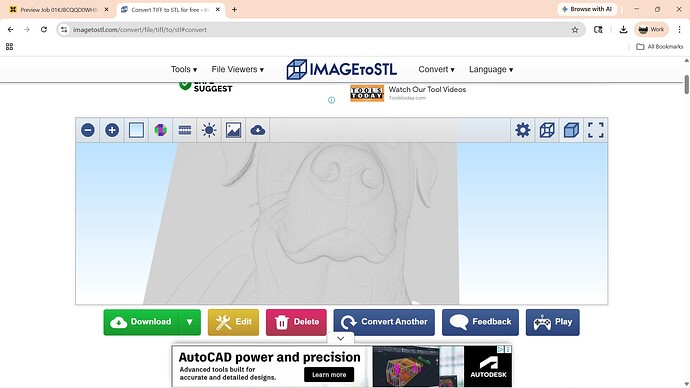Take a snapshot with the picture icon

pyautogui.click(x=233, y=130)
